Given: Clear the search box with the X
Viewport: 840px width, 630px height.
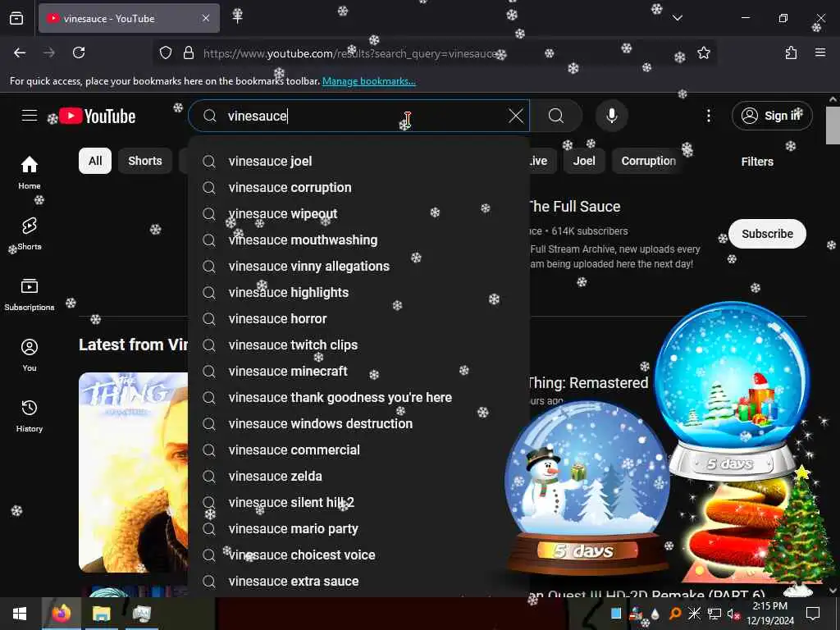Looking at the screenshot, I should pyautogui.click(x=516, y=116).
